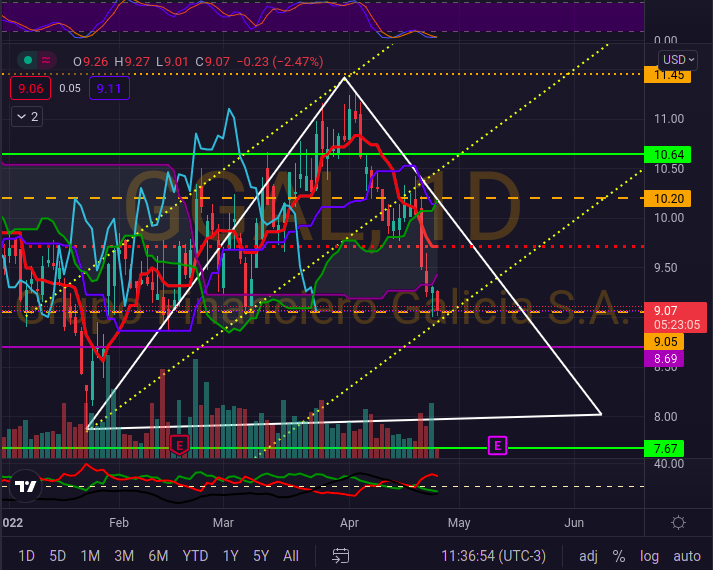Select the 6M date range
The image size is (713, 570).
tap(157, 555)
